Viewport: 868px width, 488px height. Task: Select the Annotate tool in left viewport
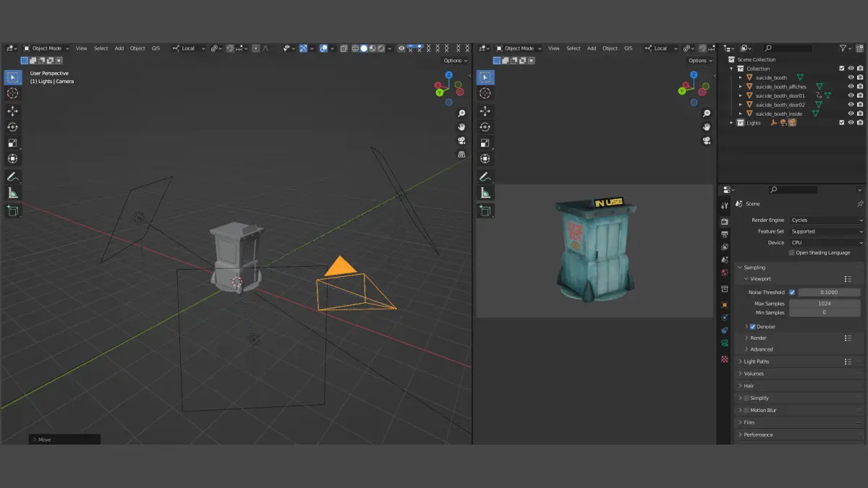click(13, 176)
